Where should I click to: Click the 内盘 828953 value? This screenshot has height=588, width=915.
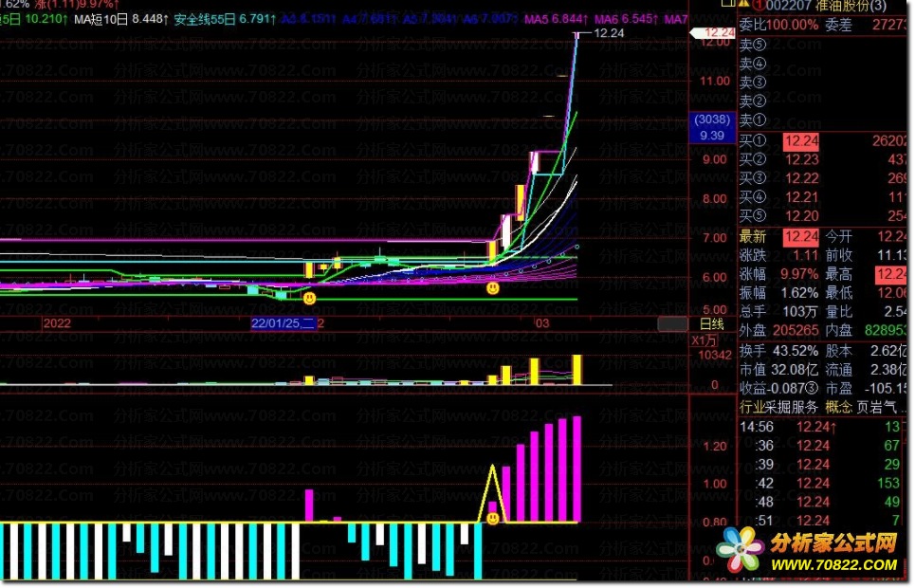coord(886,330)
